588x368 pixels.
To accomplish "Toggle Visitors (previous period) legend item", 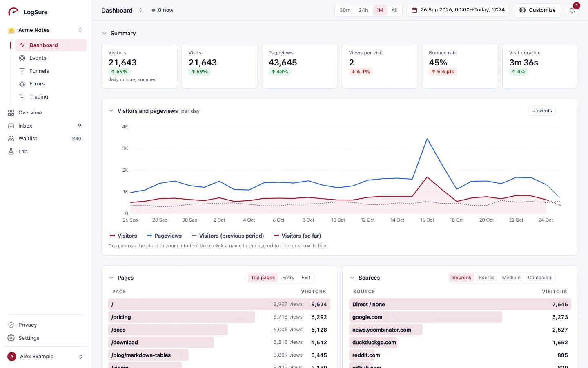I will point(228,236).
